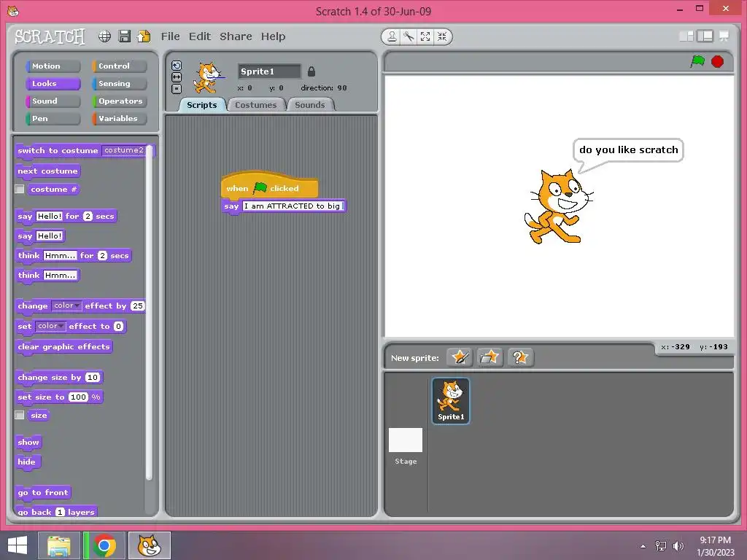Screen dimensions: 747x560
Task: Open Google Chrome from taskbar
Action: tap(104, 545)
